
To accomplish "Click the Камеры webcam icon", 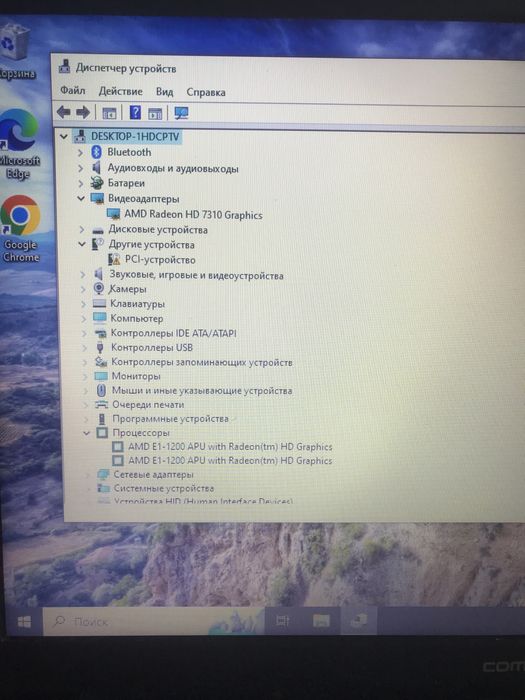I will 99,289.
